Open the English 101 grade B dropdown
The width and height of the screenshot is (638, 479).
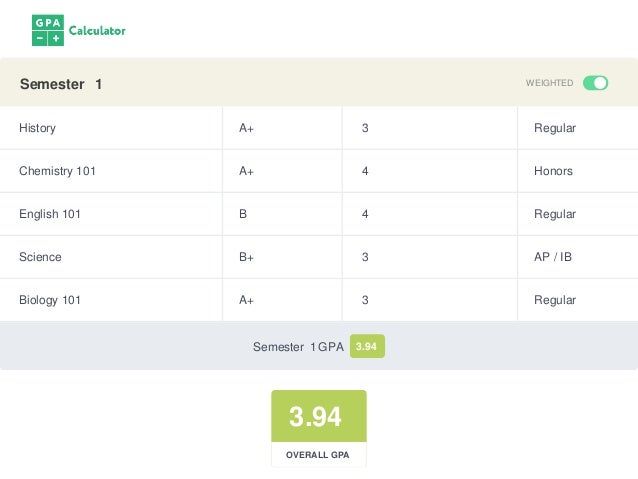[x=281, y=214]
